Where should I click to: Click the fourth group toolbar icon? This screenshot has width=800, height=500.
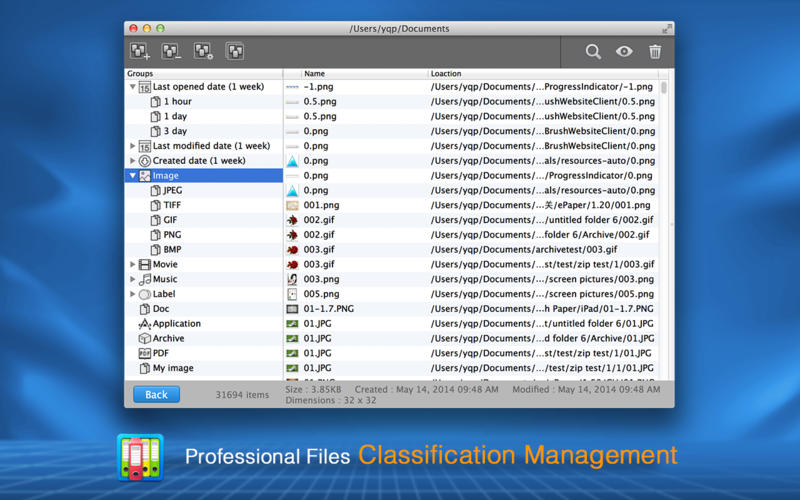click(235, 52)
